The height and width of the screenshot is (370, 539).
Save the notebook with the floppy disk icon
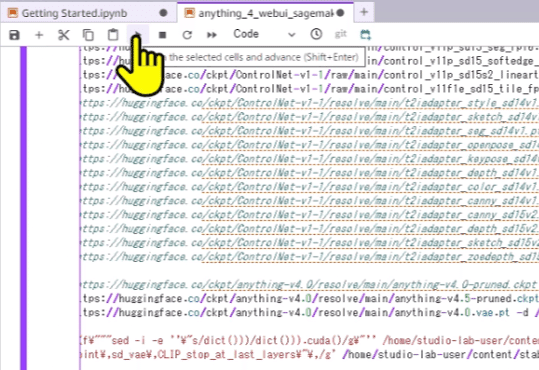tap(14, 35)
